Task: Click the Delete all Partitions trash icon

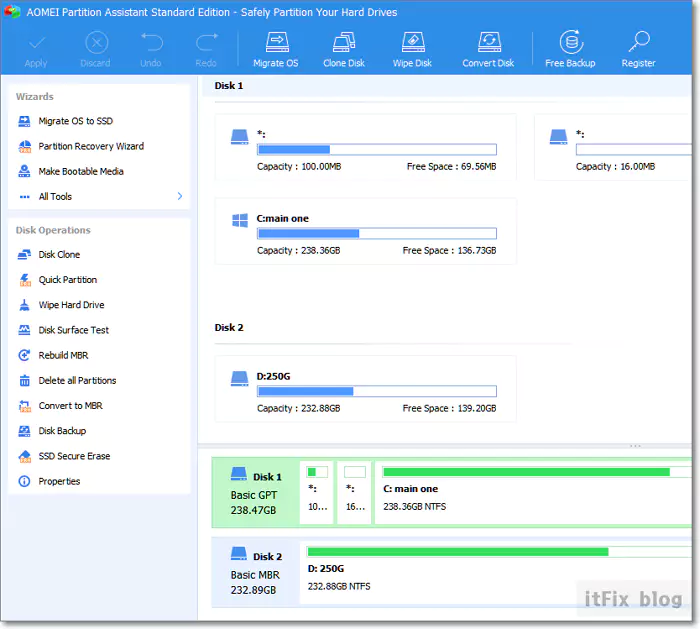Action: (x=25, y=380)
